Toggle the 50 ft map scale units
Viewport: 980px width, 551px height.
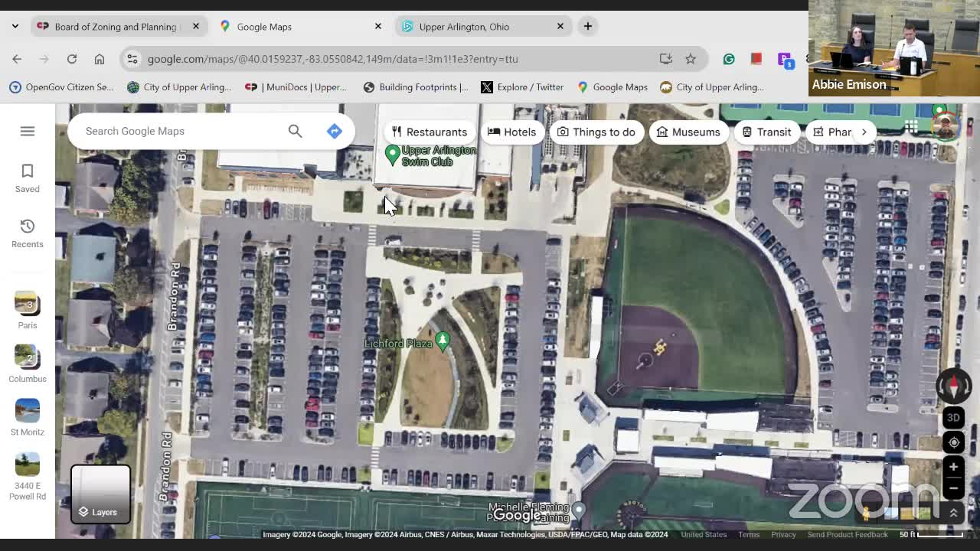[931, 535]
